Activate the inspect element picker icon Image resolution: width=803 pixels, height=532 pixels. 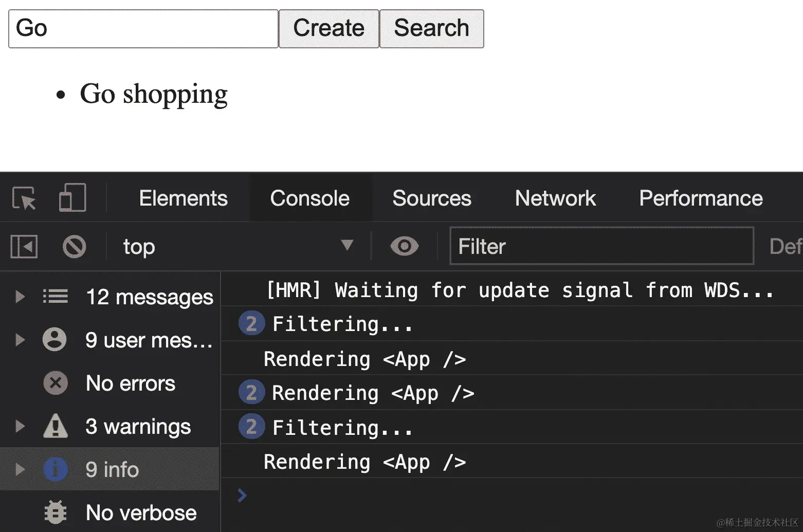[x=24, y=198]
